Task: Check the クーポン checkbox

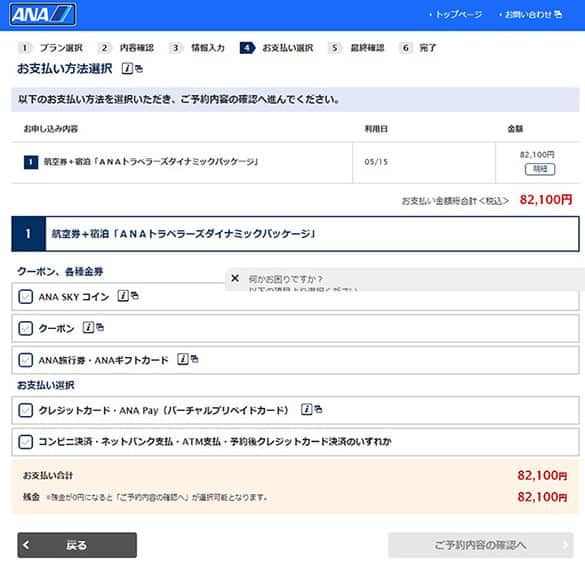Action: pos(25,328)
